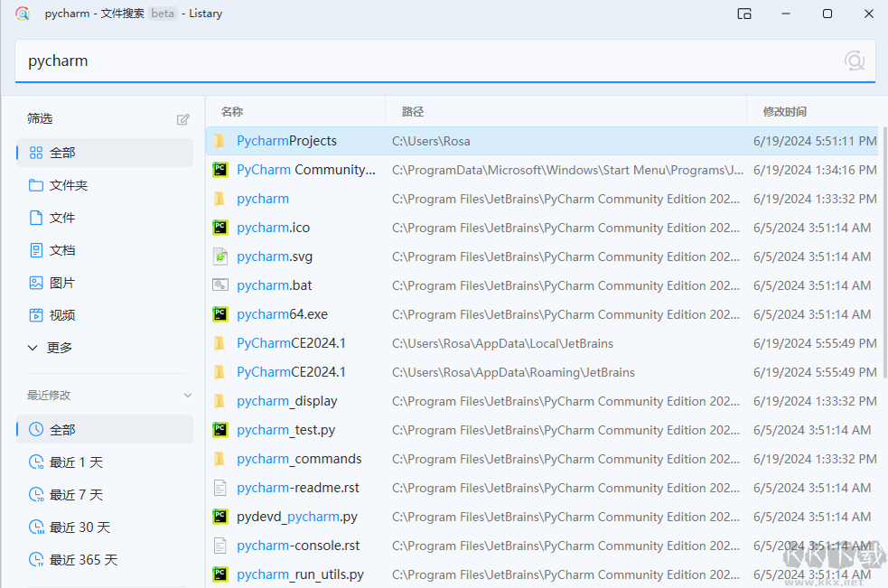Click the pycharm.bat file icon
Screen dimensions: 888x588
220,285
